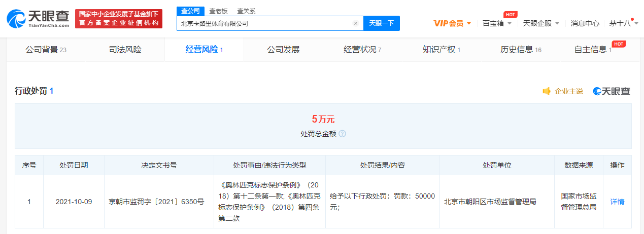The width and height of the screenshot is (644, 234).
Task: Click the 操作 column header
Action: tap(617, 166)
